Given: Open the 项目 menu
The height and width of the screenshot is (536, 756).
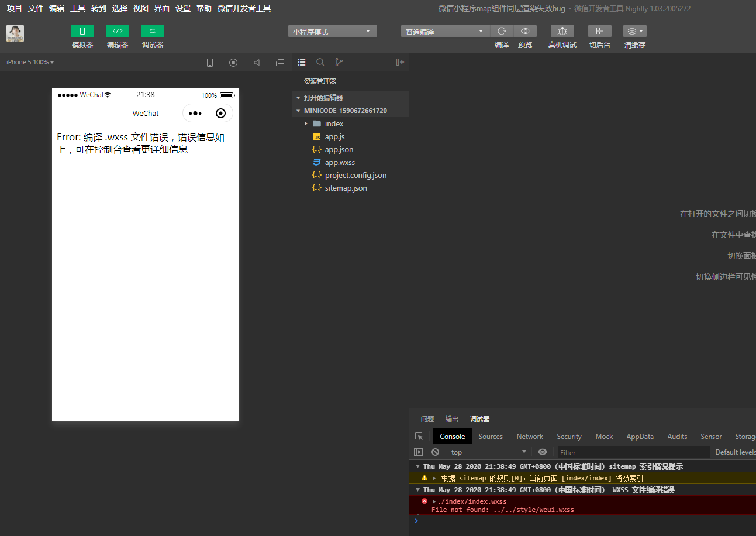Looking at the screenshot, I should (15, 8).
